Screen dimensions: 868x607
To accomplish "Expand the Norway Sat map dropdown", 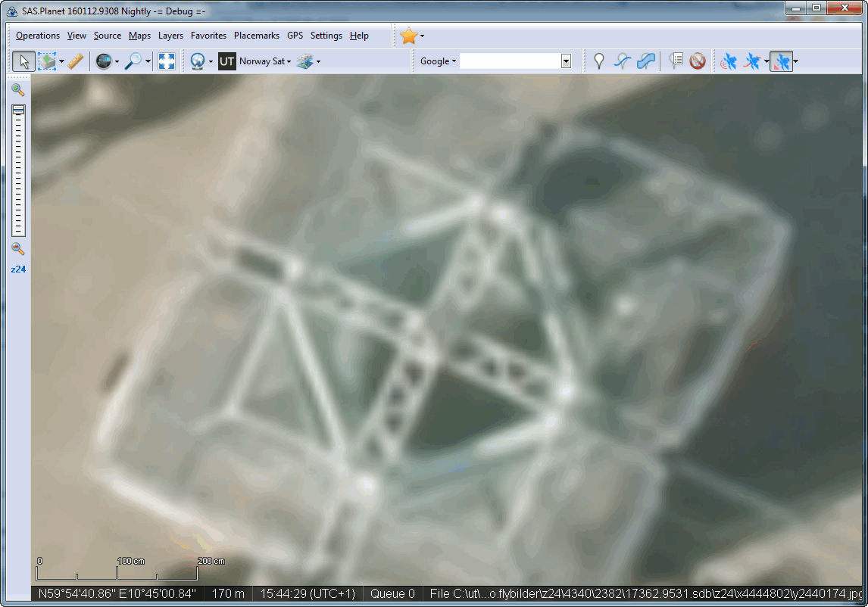I will tap(289, 61).
